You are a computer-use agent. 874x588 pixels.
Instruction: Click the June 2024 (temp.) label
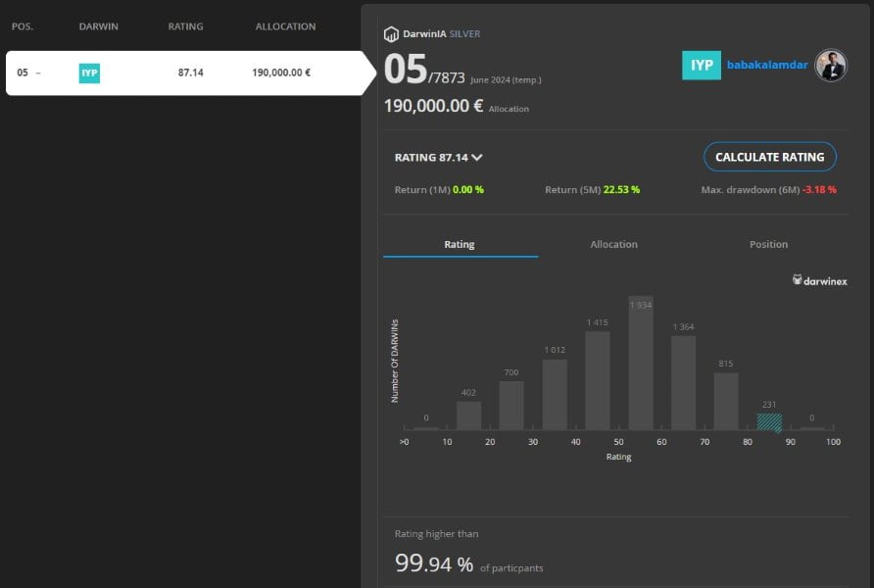point(506,79)
